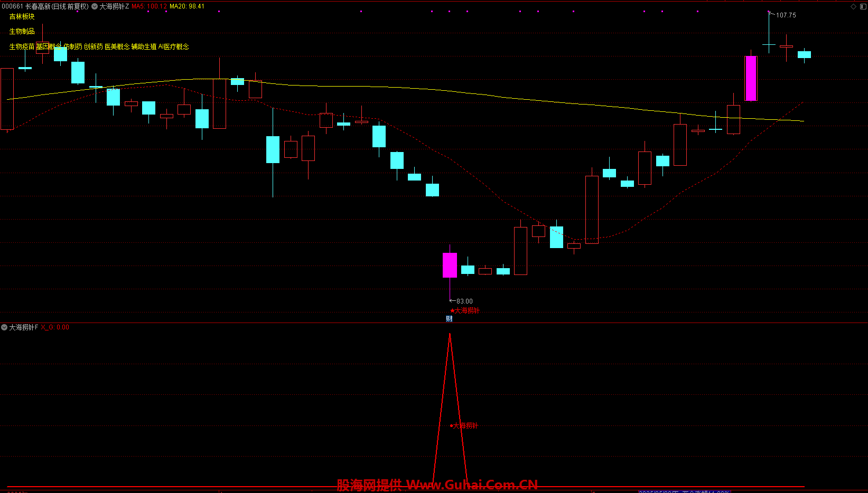Open the dropdown beside 大海捞针F sub-indicator
The image size is (868, 493).
[x=4, y=327]
